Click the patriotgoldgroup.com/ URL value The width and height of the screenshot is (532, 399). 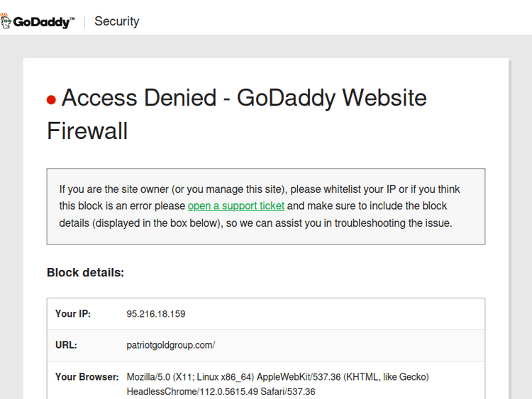(171, 346)
